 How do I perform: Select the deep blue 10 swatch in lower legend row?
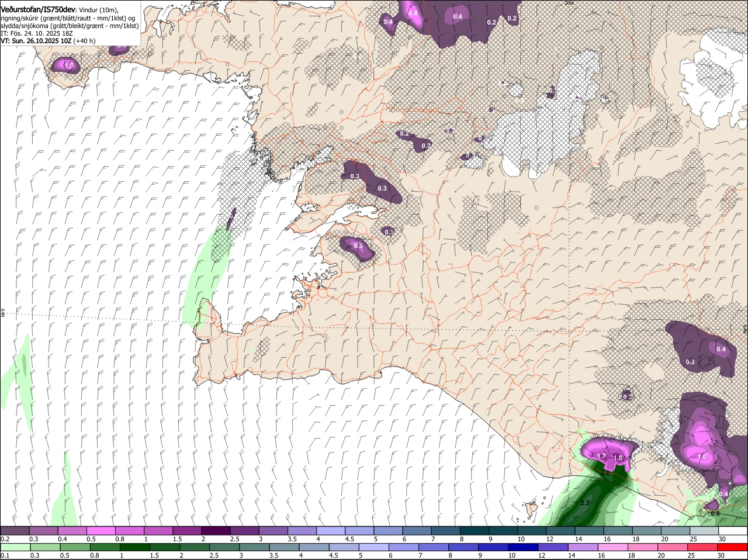tap(523, 547)
